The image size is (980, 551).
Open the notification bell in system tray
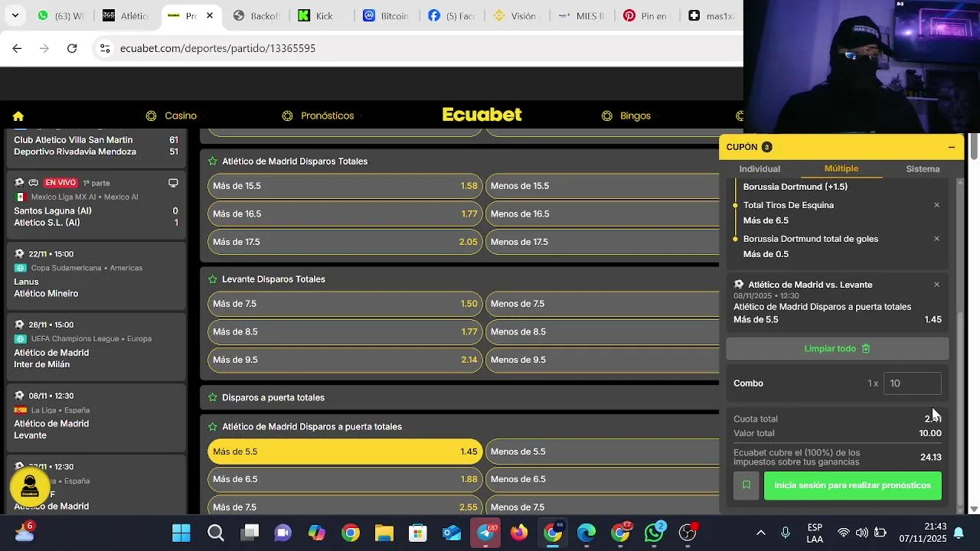click(958, 533)
